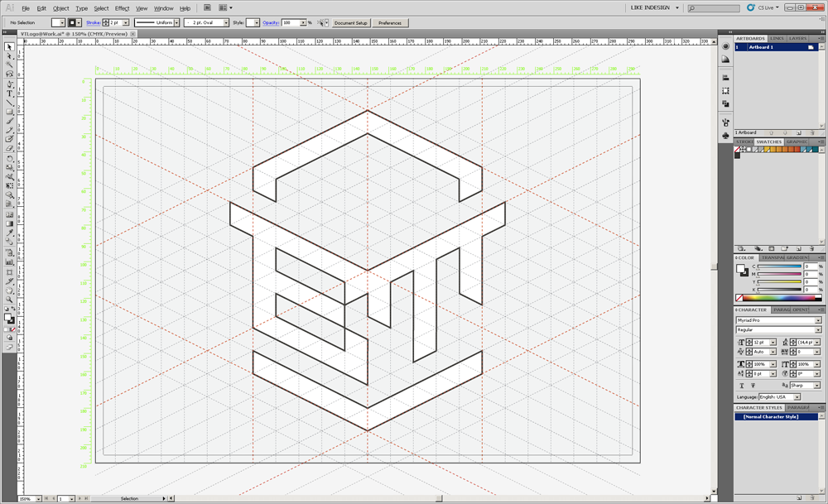Open the Appearance panel circle icon
The image size is (828, 504).
pyautogui.click(x=725, y=46)
